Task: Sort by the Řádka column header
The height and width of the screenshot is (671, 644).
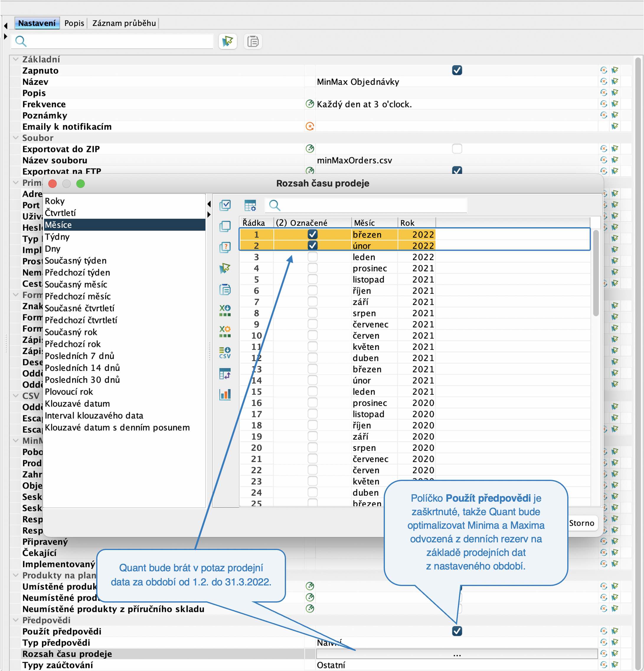Action: 256,223
